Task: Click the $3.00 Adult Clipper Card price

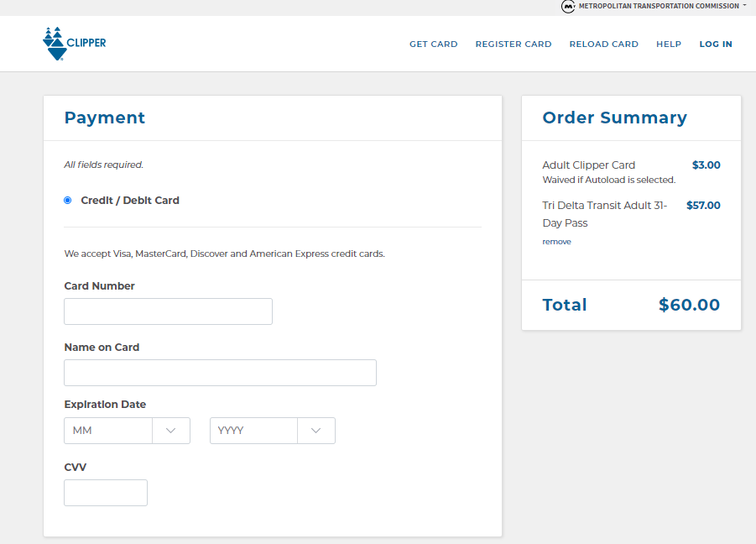Action: click(x=706, y=165)
